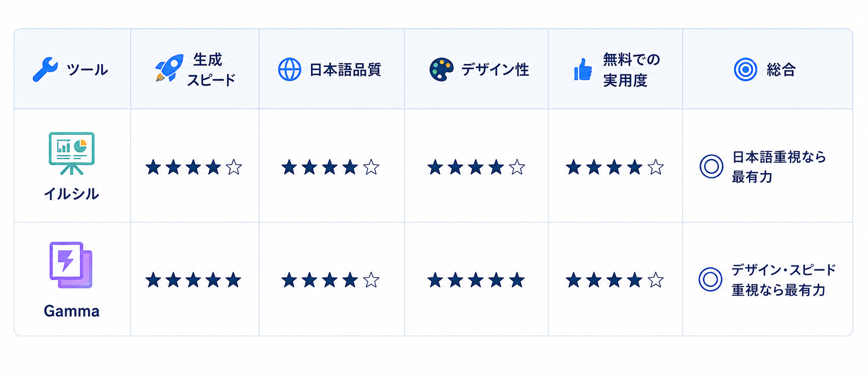Click the purple Gamma lightning icon
868x377 pixels.
[x=71, y=265]
